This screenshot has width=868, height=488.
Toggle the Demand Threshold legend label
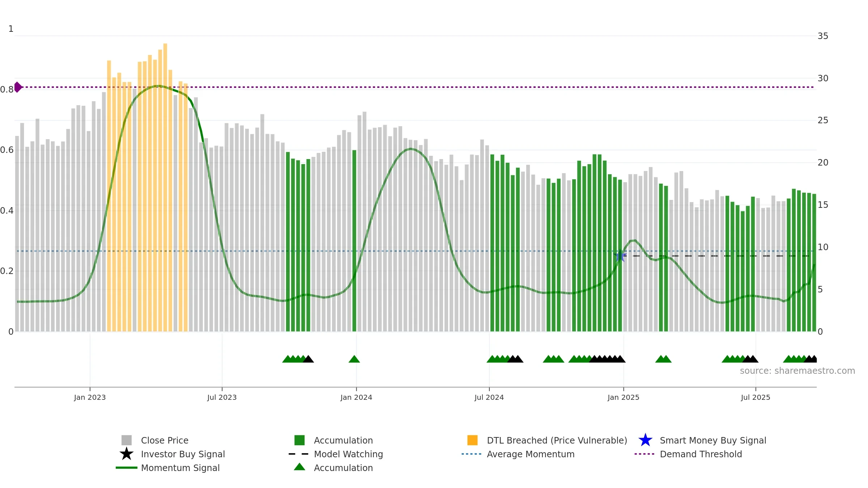coord(701,454)
